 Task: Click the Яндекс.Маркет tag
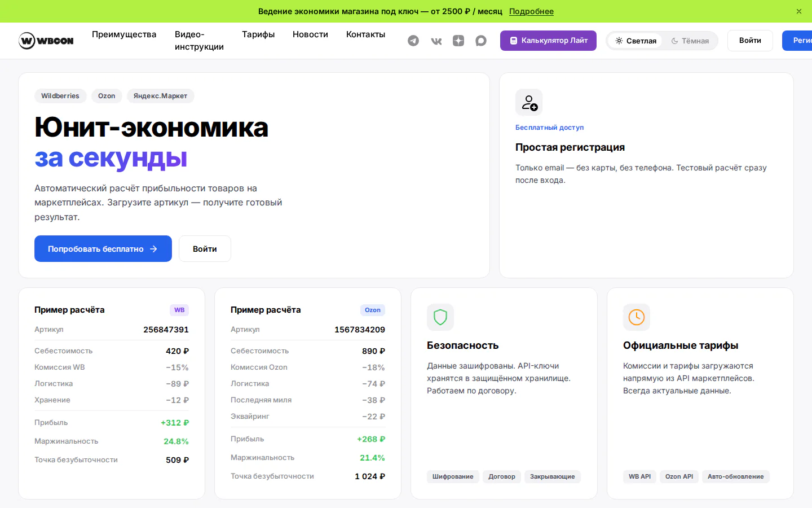(x=160, y=96)
